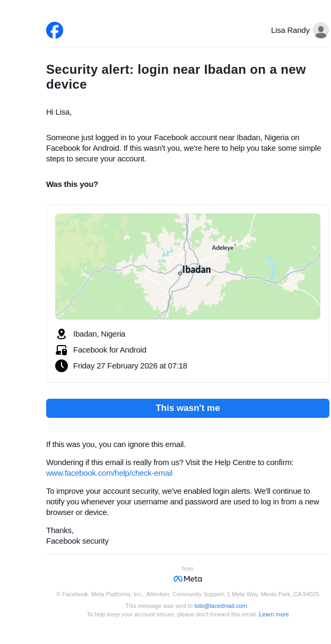The width and height of the screenshot is (331, 644).
Task: Click the "Facebook security" signature line
Action: [x=77, y=541]
